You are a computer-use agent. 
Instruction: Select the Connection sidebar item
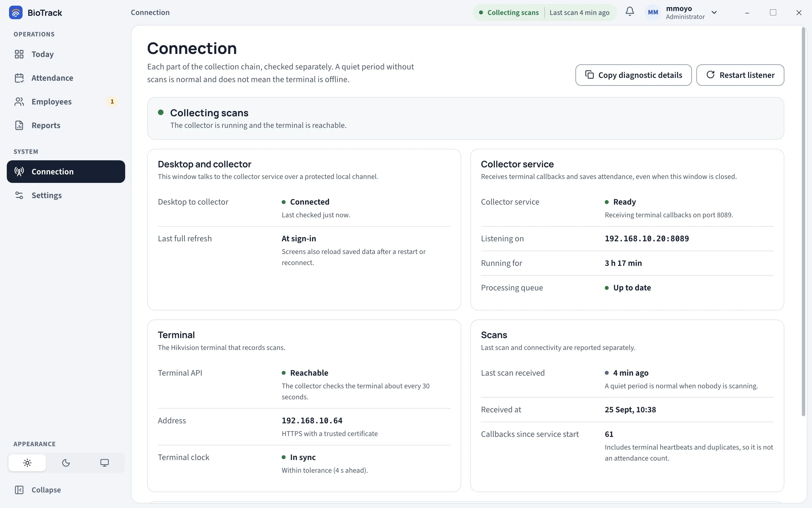(66, 172)
